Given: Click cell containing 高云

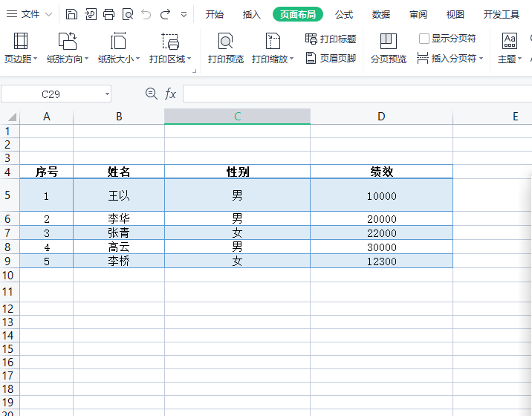Looking at the screenshot, I should click(x=119, y=247).
